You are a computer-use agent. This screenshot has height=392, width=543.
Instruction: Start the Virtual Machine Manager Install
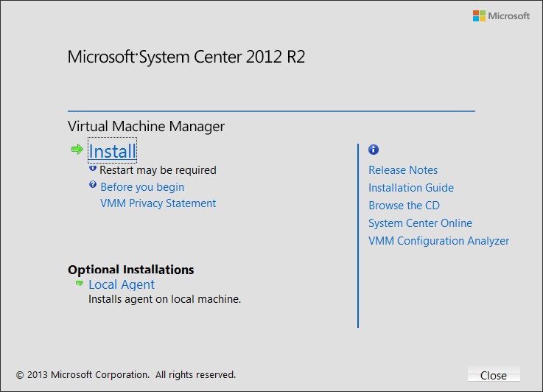click(112, 151)
